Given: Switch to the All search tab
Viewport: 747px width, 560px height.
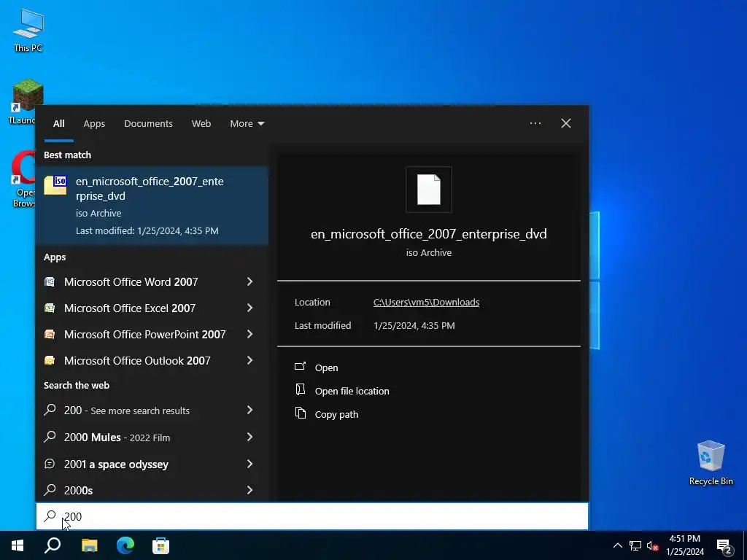Looking at the screenshot, I should click(x=58, y=123).
